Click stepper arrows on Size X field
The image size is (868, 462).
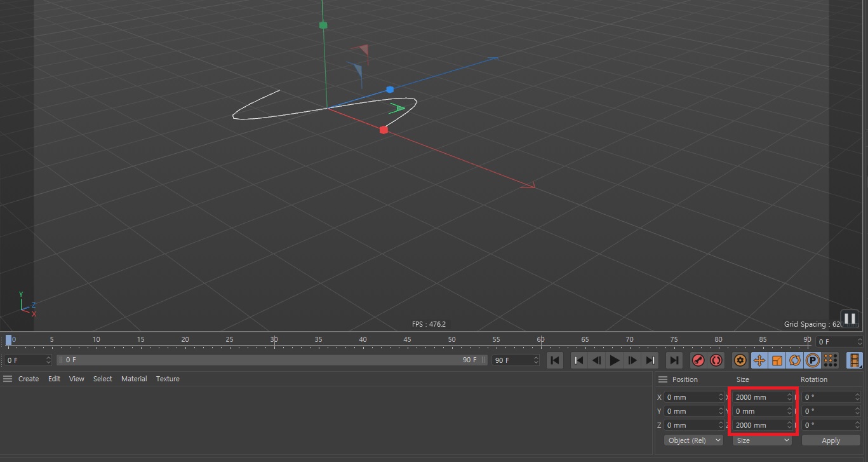tap(789, 397)
